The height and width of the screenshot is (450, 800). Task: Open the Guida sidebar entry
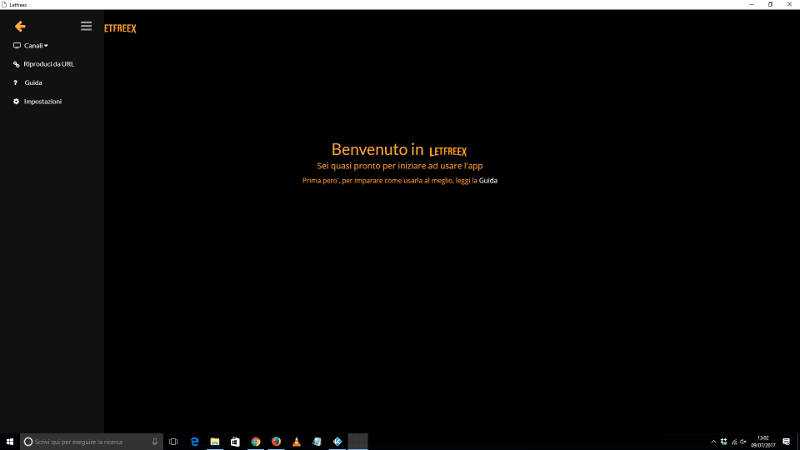point(33,83)
